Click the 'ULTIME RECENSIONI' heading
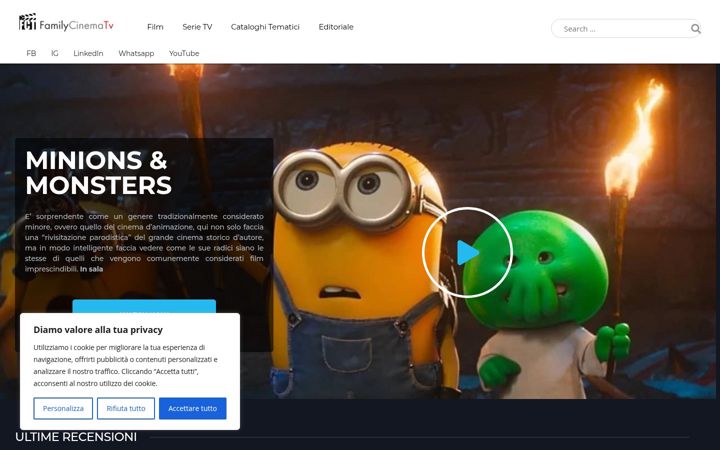Image resolution: width=720 pixels, height=450 pixels. [x=76, y=437]
